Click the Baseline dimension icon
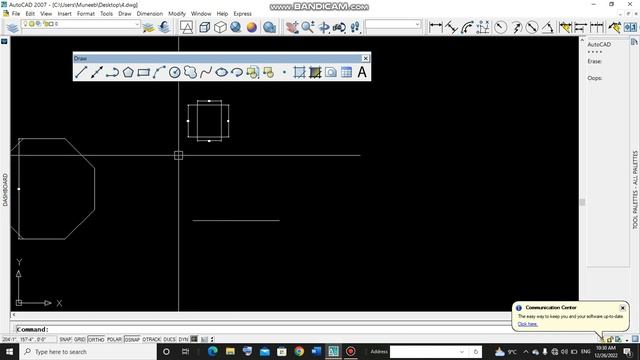The width and height of the screenshot is (640, 360). [581, 27]
